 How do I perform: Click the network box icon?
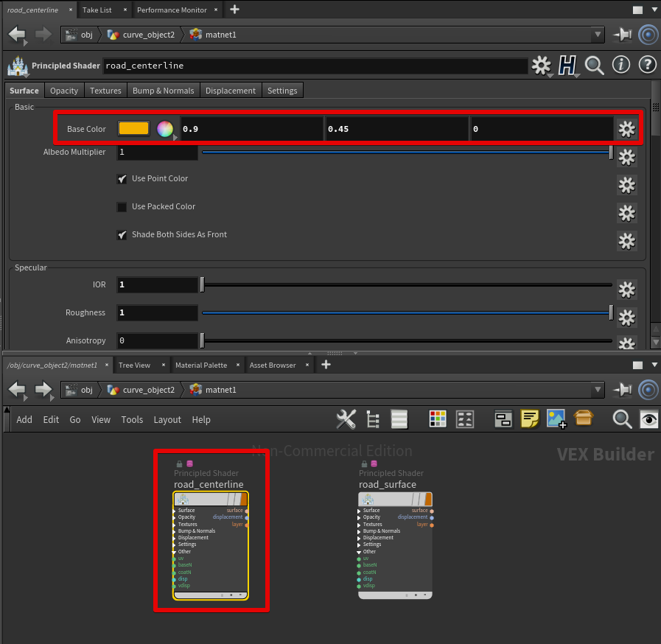pyautogui.click(x=503, y=419)
